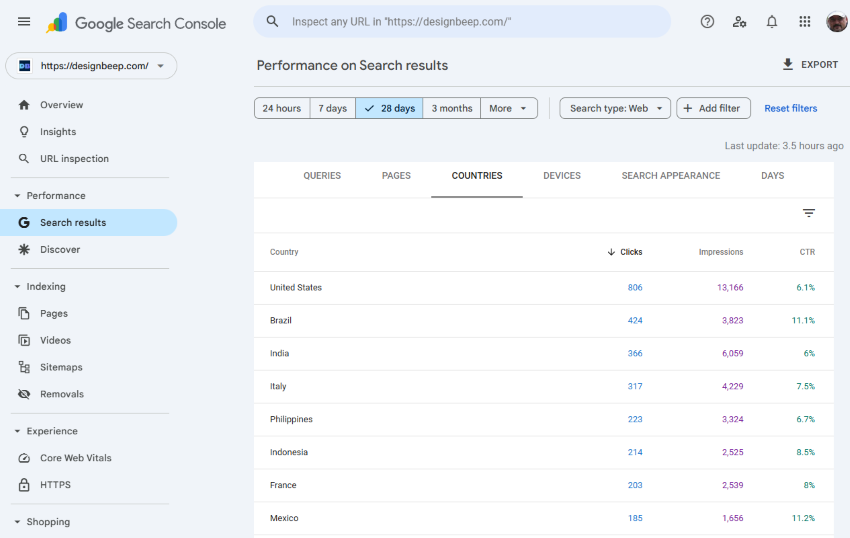Switch to the Devices tab

(561, 176)
